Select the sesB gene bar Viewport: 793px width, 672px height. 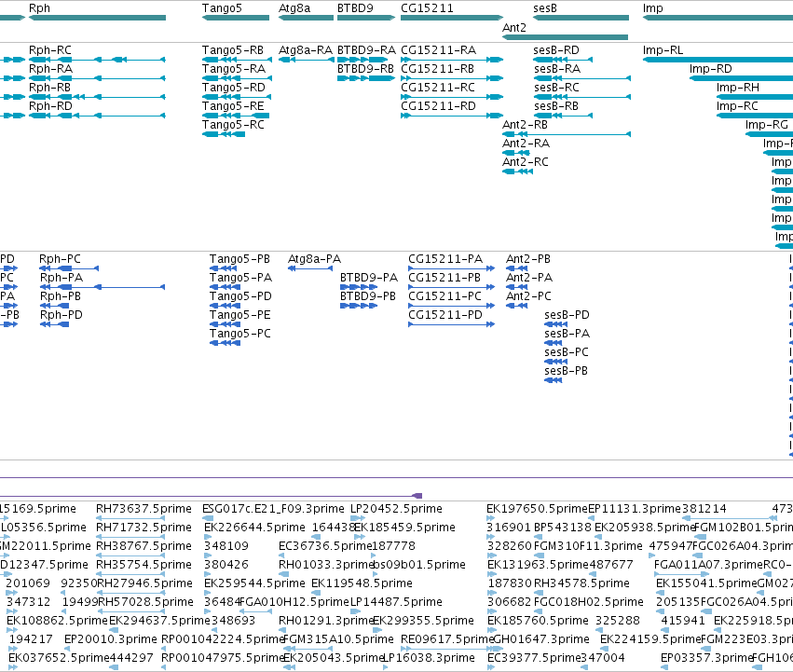coord(581,18)
